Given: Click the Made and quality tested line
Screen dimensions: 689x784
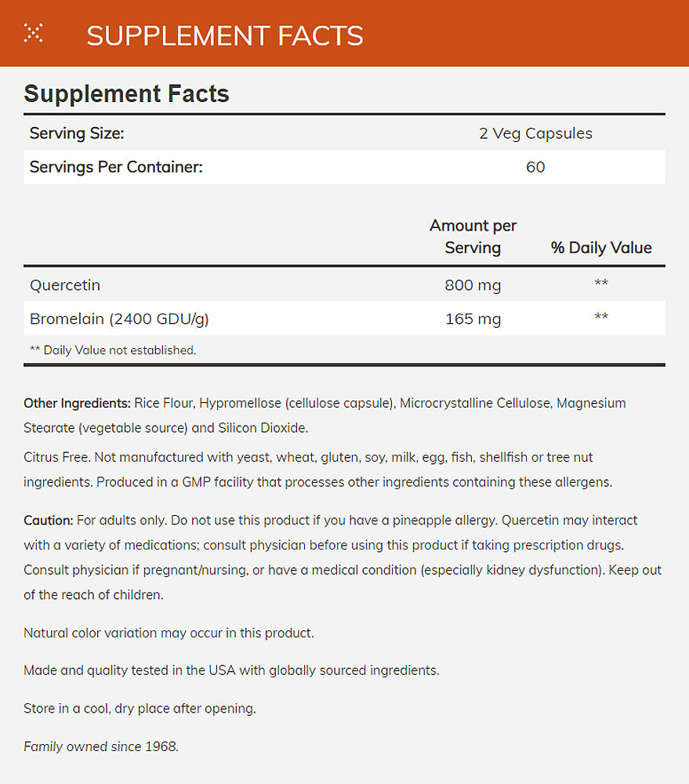Looking at the screenshot, I should 231,670.
